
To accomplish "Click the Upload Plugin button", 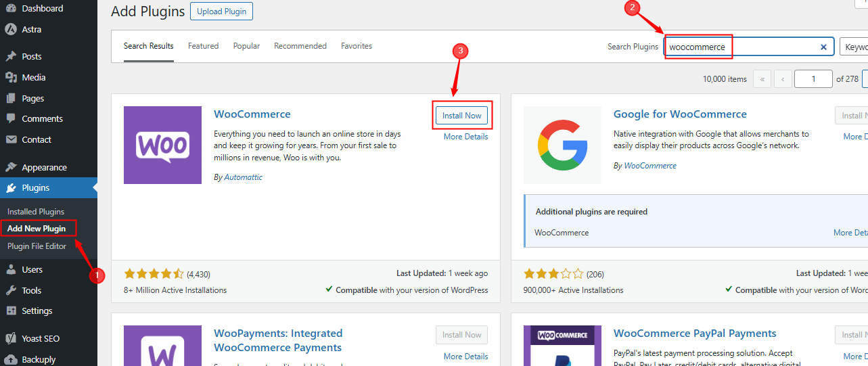I will pos(222,12).
